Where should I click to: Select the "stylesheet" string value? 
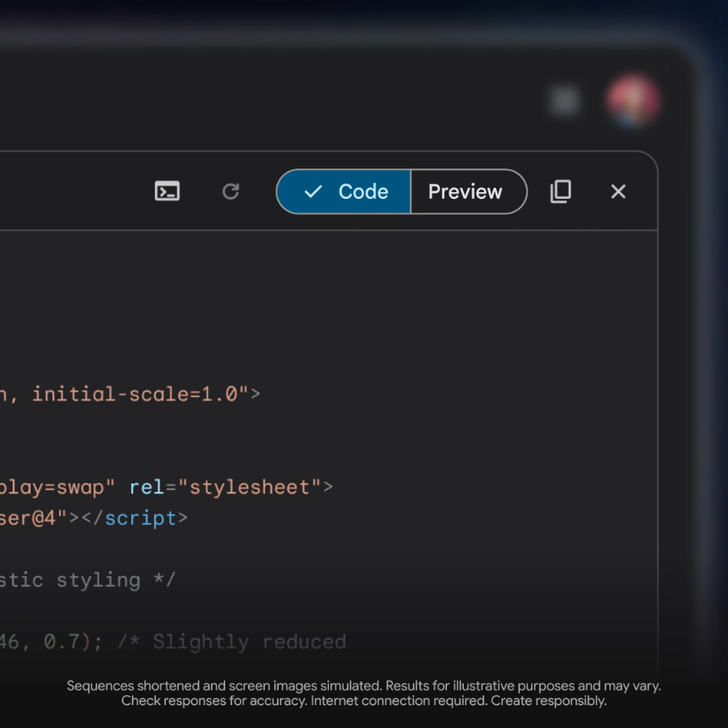pyautogui.click(x=250, y=488)
